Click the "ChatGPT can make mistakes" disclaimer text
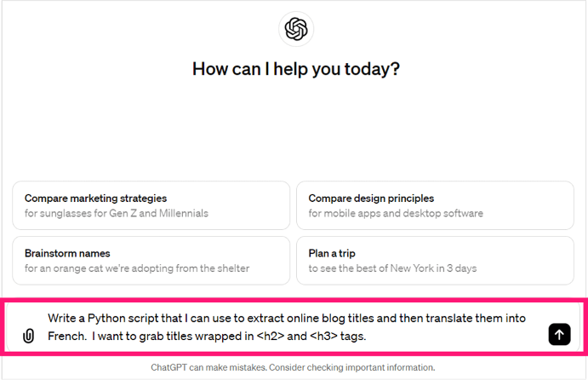The width and height of the screenshot is (588, 380). pyautogui.click(x=221, y=368)
